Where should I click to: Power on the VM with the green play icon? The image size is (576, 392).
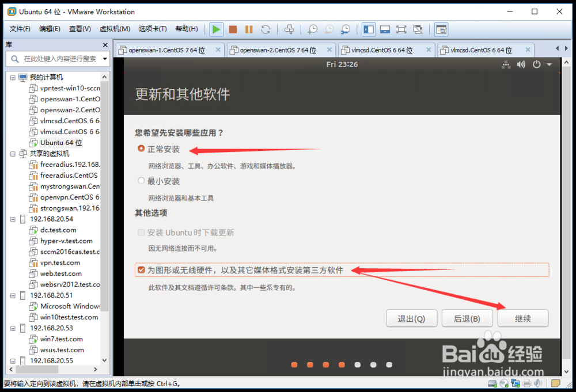tap(217, 29)
